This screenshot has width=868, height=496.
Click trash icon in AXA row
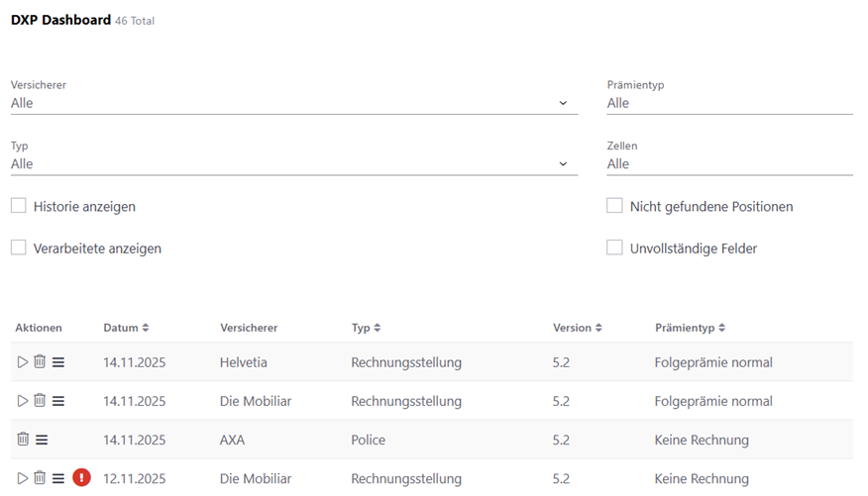pyautogui.click(x=23, y=440)
